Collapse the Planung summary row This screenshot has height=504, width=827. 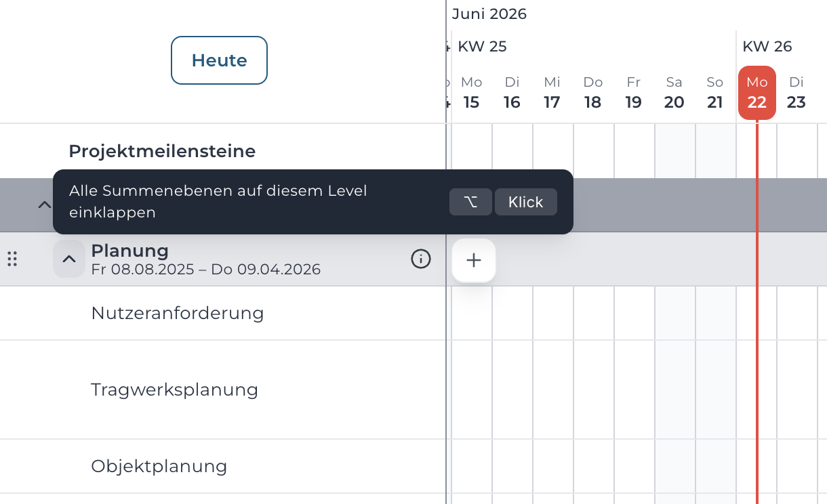69,259
